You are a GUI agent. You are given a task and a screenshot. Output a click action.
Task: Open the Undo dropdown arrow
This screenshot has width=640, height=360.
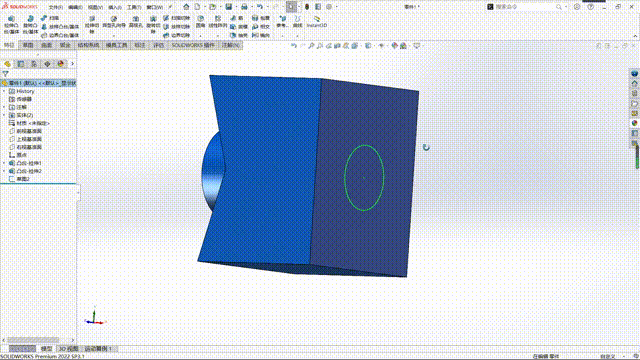(267, 7)
